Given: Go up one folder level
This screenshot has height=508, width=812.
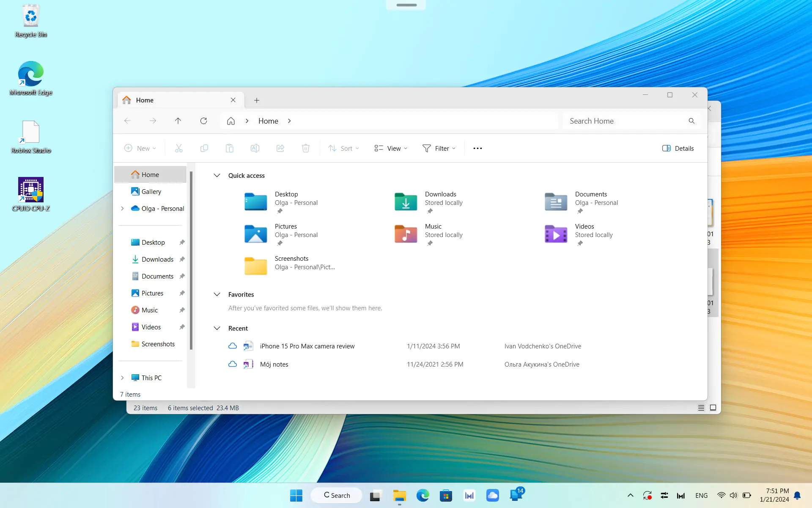Looking at the screenshot, I should (178, 121).
